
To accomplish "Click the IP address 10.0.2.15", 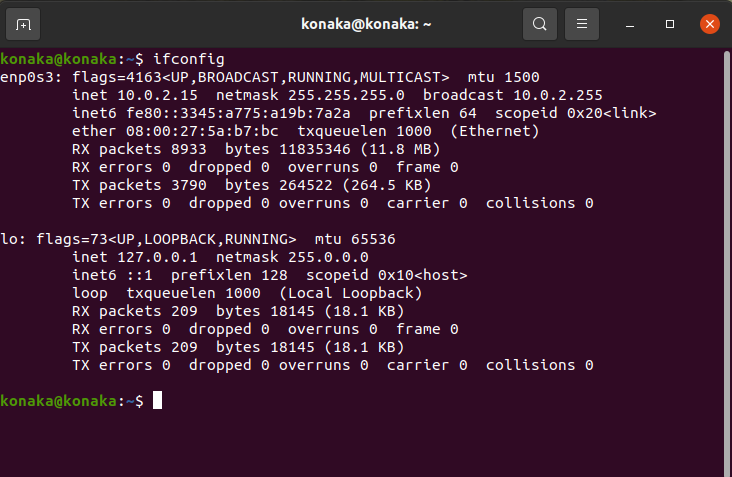I will (x=157, y=95).
